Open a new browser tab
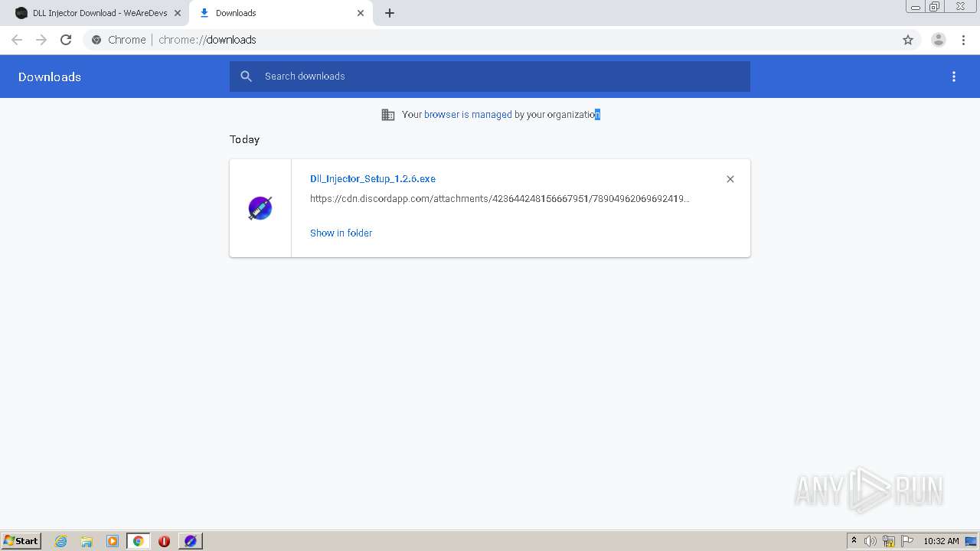The height and width of the screenshot is (551, 980). [390, 13]
